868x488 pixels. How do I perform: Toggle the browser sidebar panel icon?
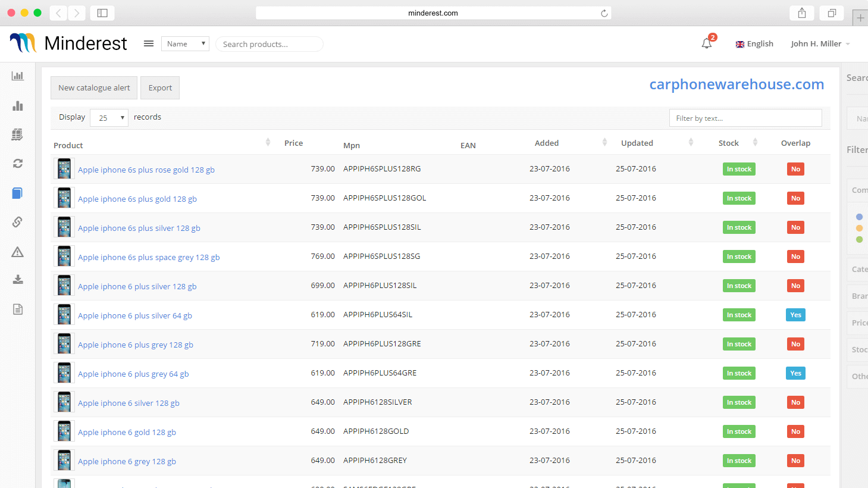pos(102,13)
